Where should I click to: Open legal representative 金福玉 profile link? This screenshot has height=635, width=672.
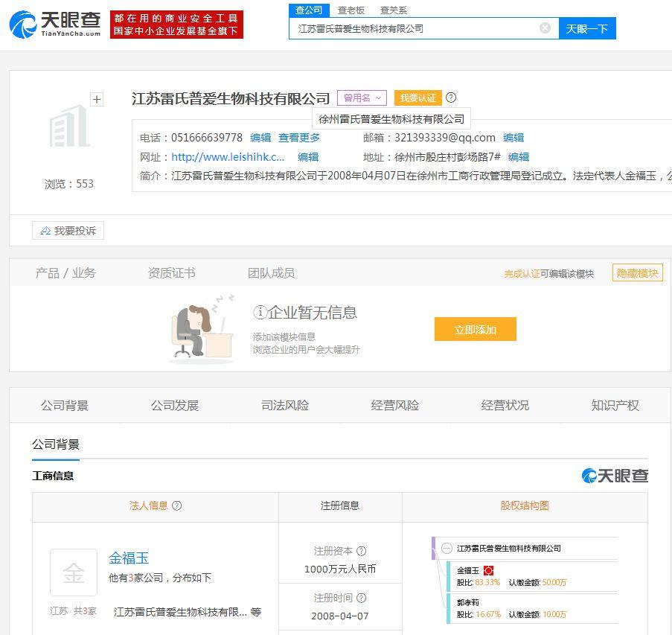pyautogui.click(x=129, y=558)
